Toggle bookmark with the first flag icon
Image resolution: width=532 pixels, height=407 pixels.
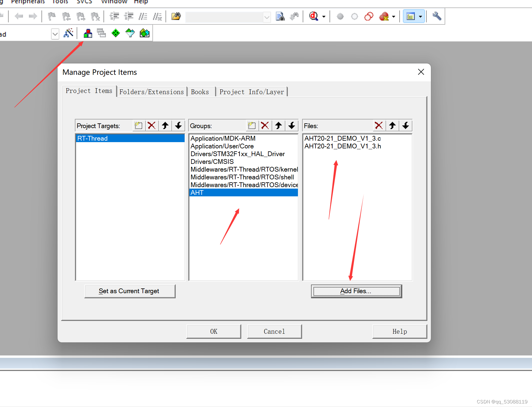(52, 16)
